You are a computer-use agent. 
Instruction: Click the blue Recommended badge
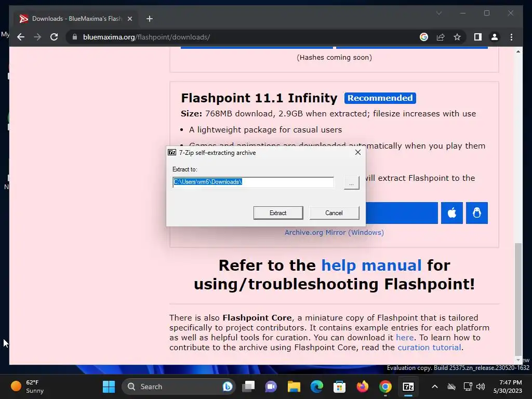[x=380, y=98]
